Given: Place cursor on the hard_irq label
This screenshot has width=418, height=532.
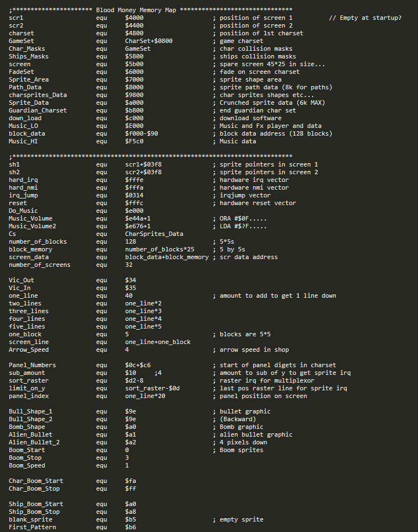Looking at the screenshot, I should (23, 180).
